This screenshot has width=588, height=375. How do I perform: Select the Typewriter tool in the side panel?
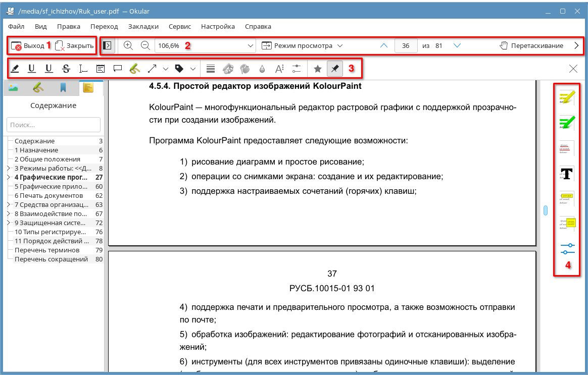567,173
